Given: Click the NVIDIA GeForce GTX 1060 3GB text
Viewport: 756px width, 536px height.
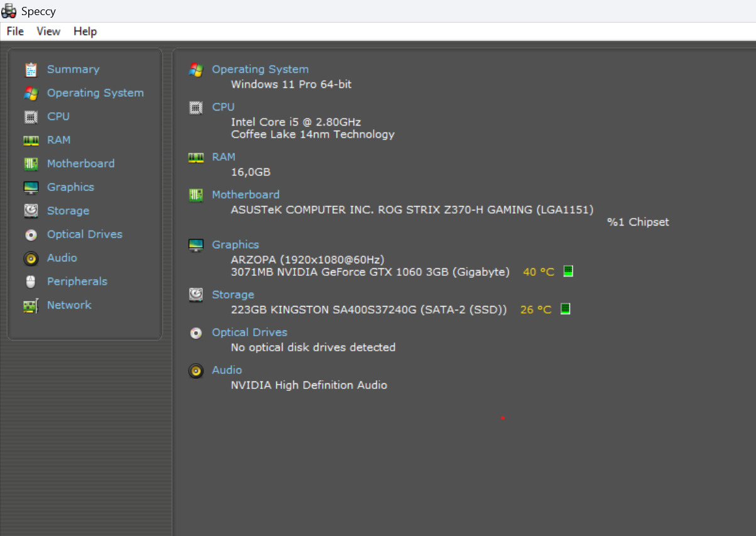Looking at the screenshot, I should click(x=370, y=272).
